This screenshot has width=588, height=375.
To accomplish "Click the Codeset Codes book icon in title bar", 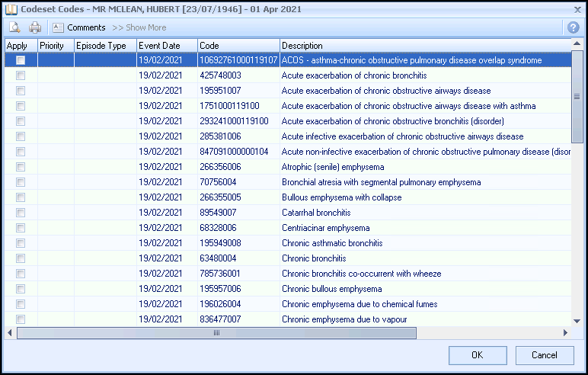I will [10, 9].
